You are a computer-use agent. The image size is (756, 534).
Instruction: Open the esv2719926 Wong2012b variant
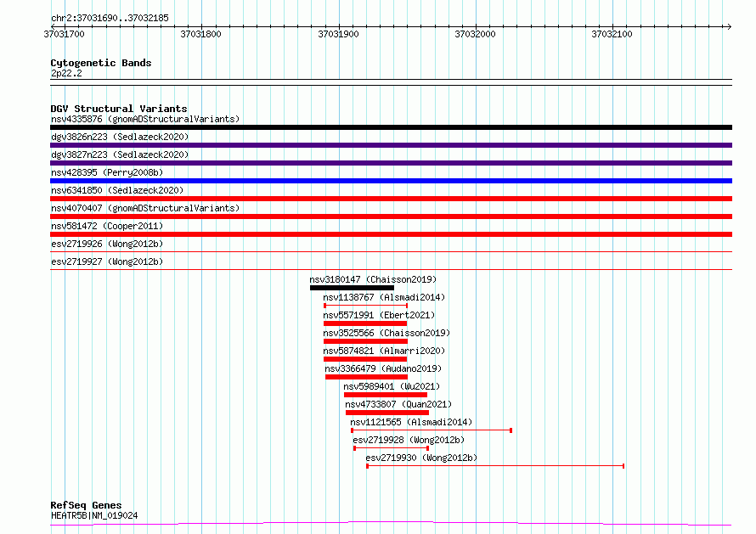[x=106, y=244]
